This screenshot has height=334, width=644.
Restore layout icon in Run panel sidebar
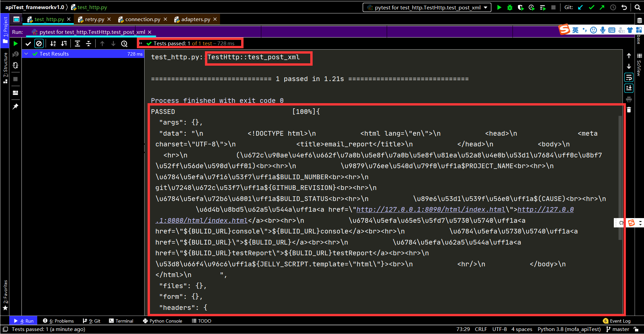point(15,93)
